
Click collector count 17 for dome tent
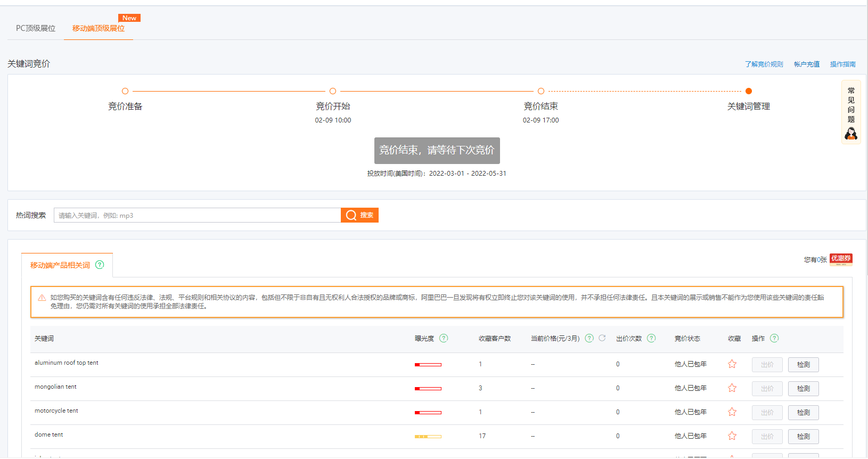482,436
